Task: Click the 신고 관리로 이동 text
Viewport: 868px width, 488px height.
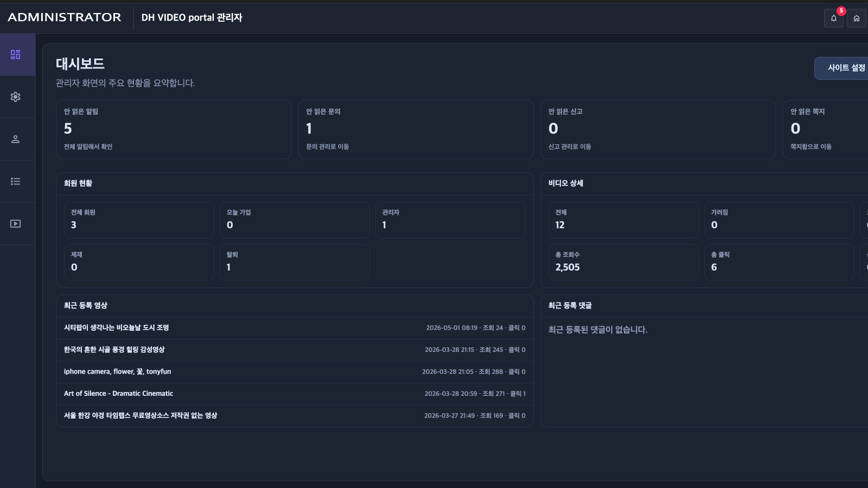Action: click(570, 147)
